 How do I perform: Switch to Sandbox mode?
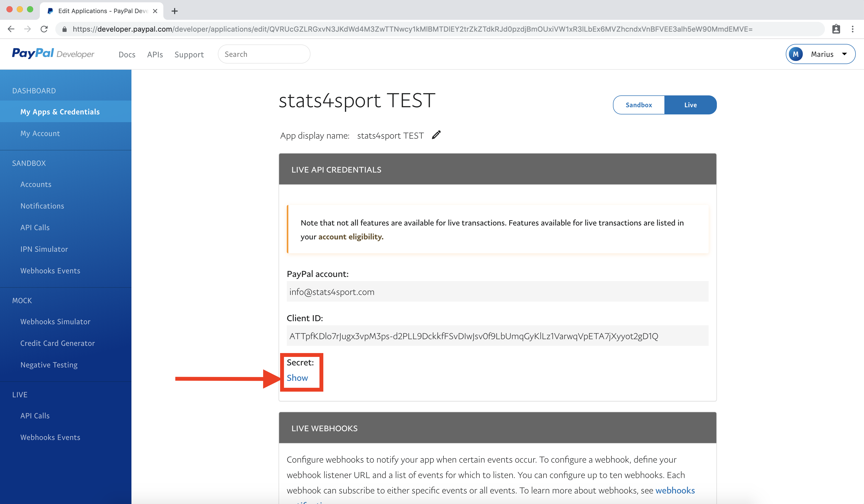click(638, 105)
